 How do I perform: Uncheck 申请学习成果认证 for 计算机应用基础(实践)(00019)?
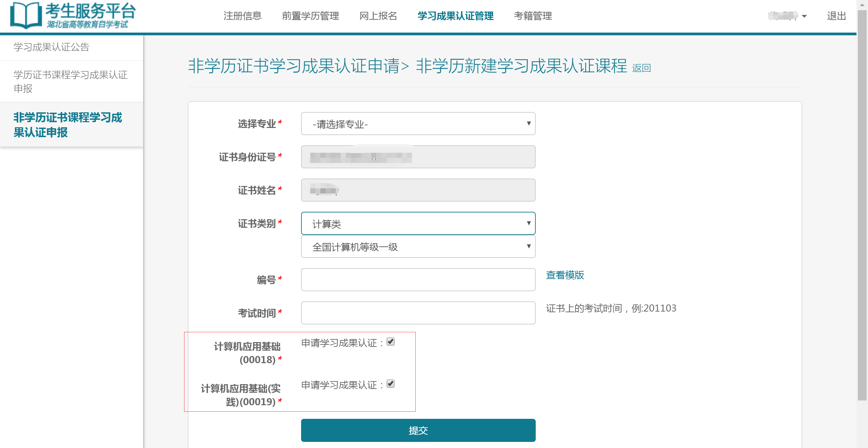point(391,384)
